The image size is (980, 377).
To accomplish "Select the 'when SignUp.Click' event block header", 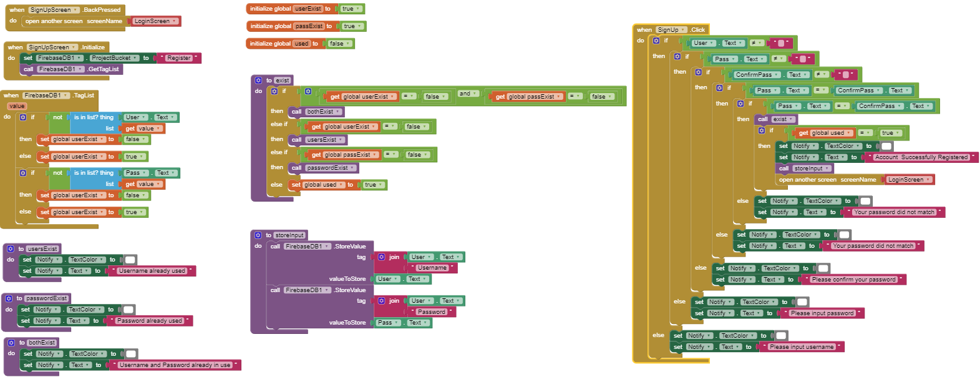I will tap(644, 30).
